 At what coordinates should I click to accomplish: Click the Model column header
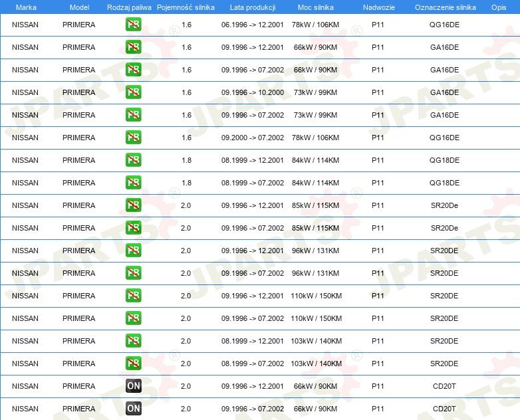tap(79, 7)
